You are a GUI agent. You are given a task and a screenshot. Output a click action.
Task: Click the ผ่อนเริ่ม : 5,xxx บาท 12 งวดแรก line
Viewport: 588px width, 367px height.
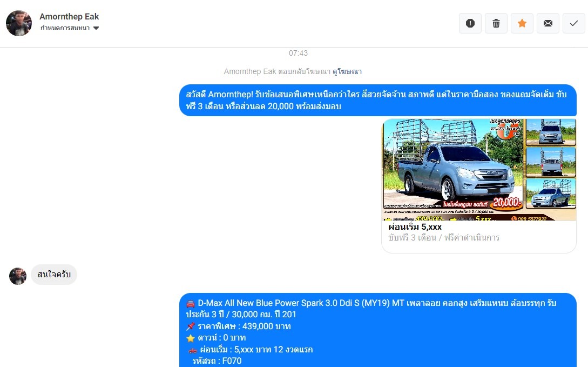click(x=250, y=349)
